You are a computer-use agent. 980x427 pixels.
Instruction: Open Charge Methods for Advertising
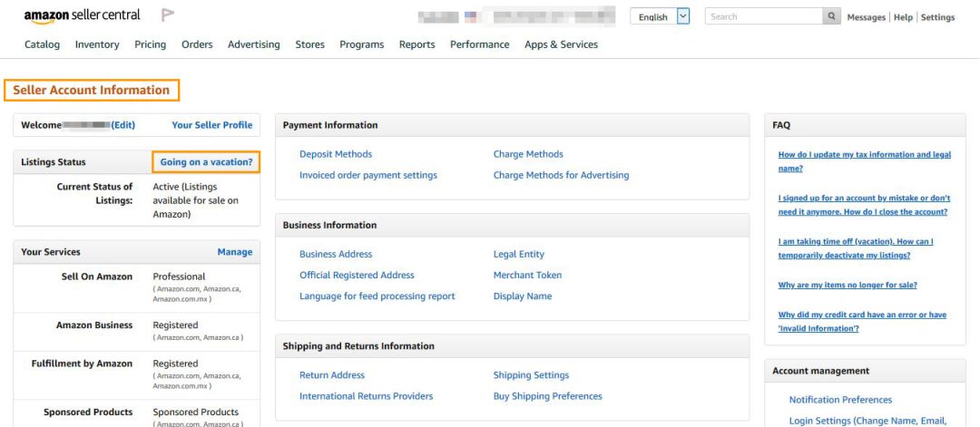[561, 175]
